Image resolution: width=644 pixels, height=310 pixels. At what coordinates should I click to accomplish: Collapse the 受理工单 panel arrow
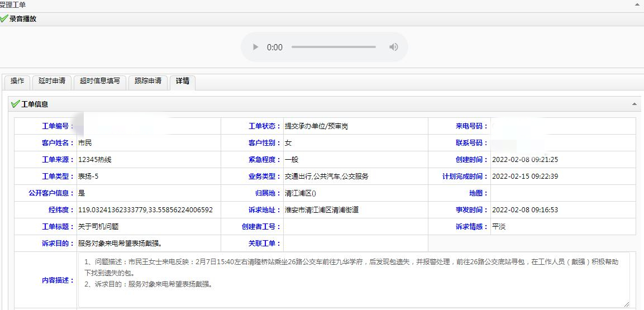tap(637, 4)
